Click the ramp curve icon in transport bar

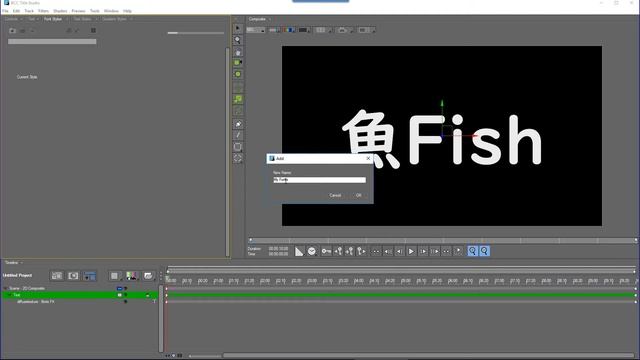[299, 251]
